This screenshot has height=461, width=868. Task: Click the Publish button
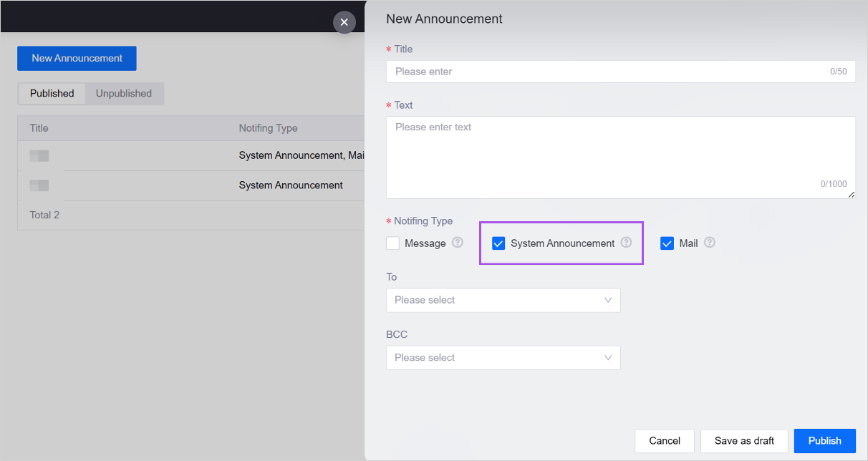(824, 441)
